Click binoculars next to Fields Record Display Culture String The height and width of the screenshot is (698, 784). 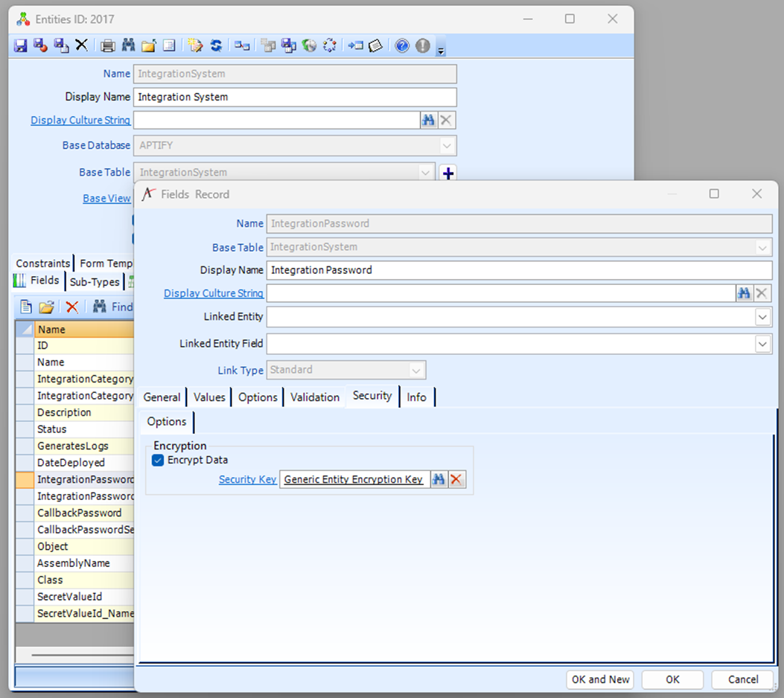744,293
